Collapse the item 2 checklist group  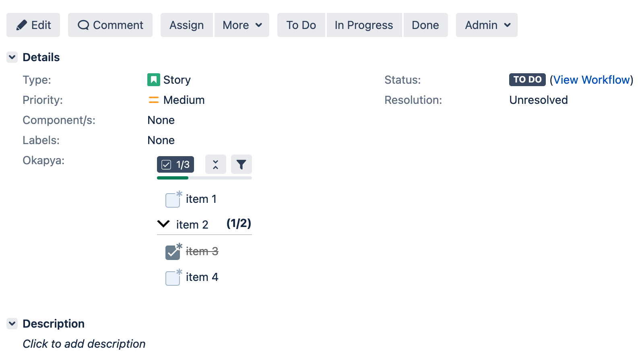tap(163, 224)
